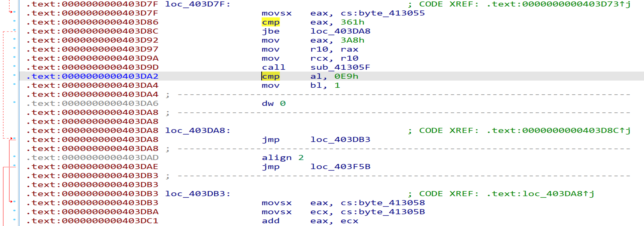
Task: Click loc_403DA8 target of the jbe instruction
Action: coord(340,31)
